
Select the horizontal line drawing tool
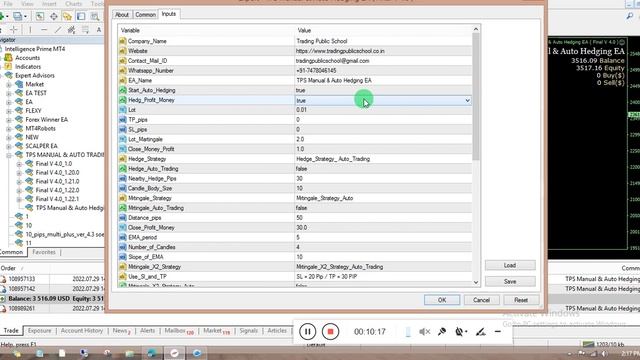pyautogui.click(x=44, y=29)
